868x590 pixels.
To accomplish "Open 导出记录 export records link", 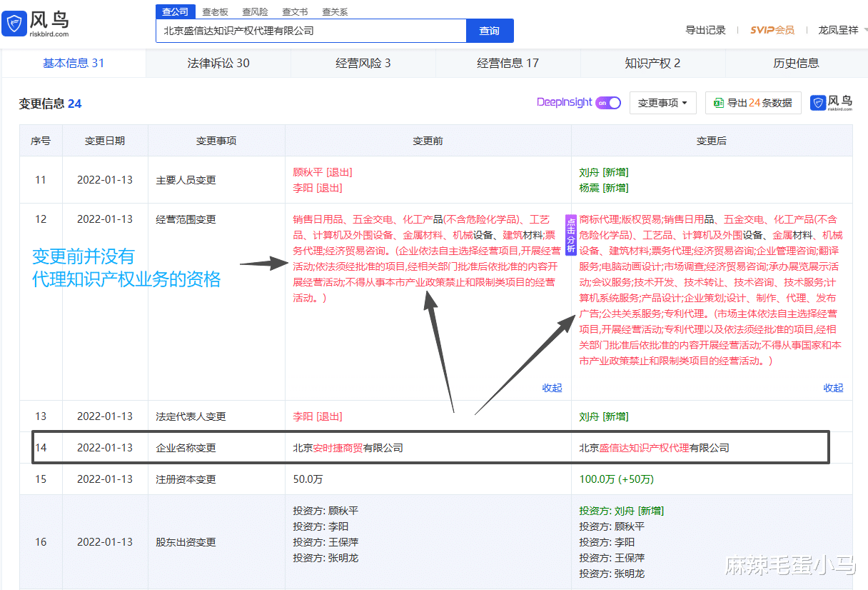I will (x=705, y=30).
